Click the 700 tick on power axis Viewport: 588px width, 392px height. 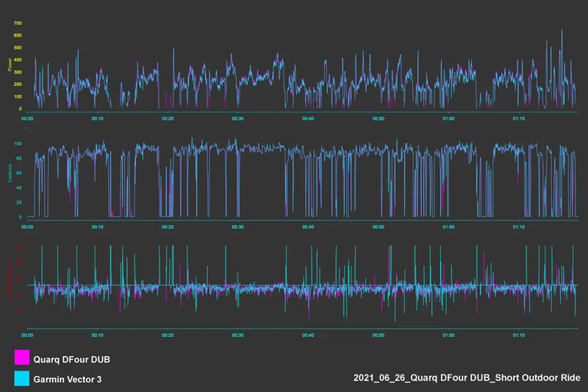pyautogui.click(x=17, y=22)
